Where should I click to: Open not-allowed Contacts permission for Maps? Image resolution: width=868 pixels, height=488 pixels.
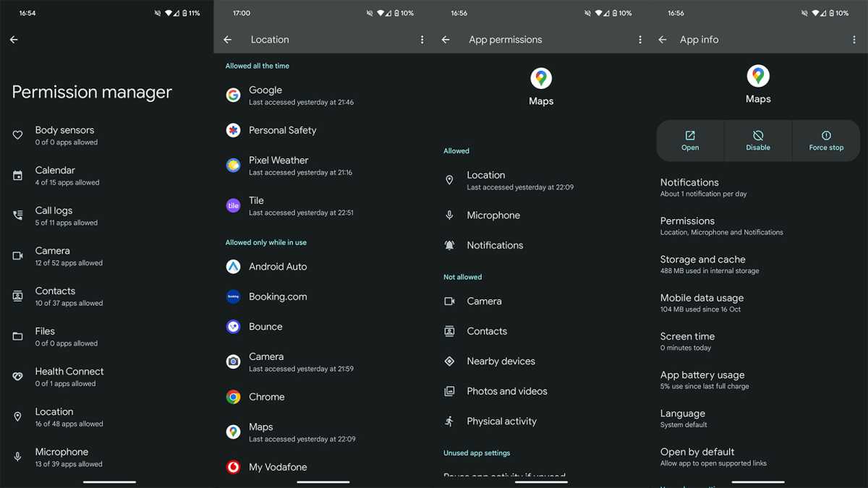541,331
